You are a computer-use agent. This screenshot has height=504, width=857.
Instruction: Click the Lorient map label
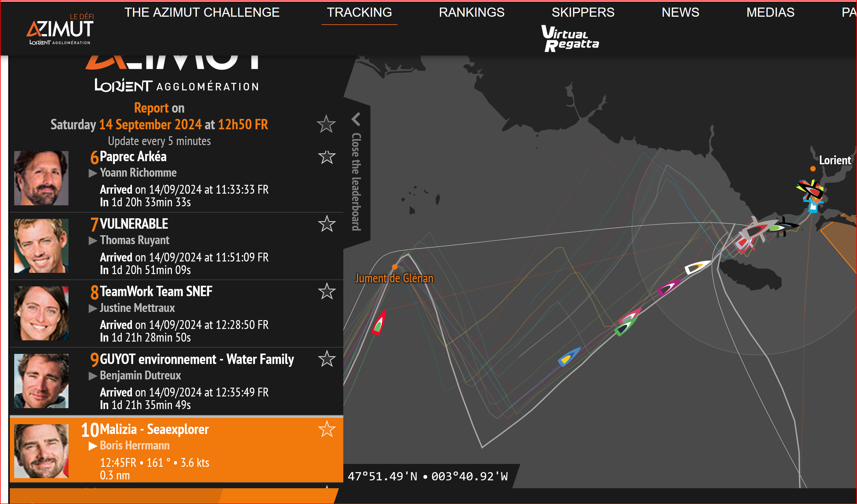tap(835, 161)
